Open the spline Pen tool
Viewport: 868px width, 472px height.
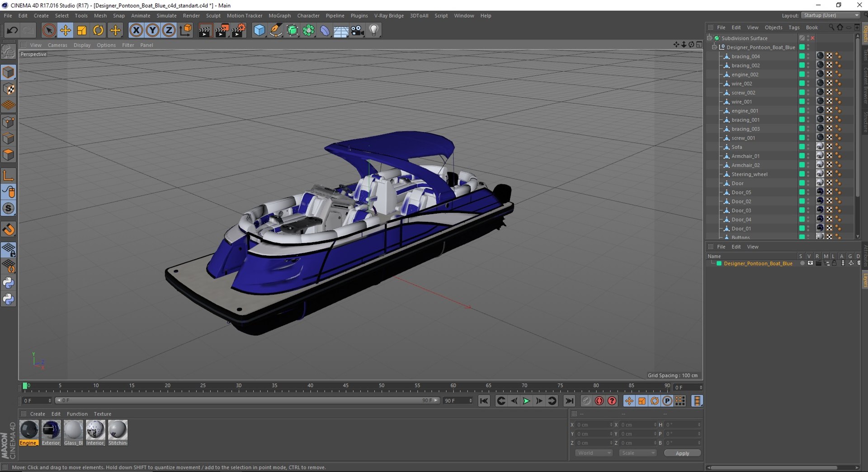276,30
